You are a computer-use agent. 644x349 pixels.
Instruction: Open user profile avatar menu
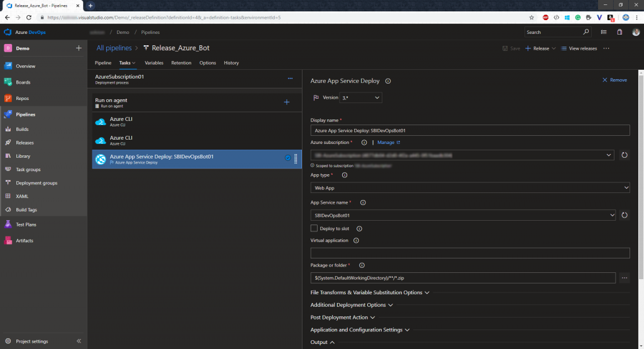[636, 32]
